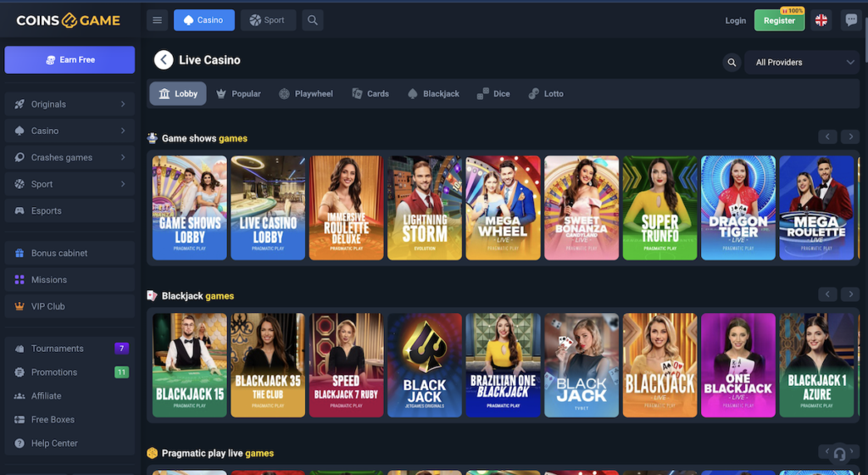
Task: Open the Lightning Storm game
Action: pos(425,208)
